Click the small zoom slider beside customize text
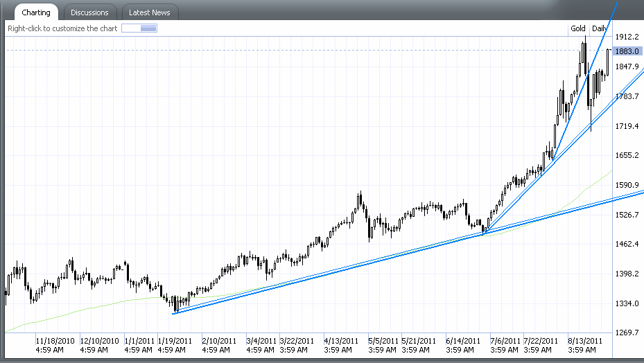 click(139, 28)
